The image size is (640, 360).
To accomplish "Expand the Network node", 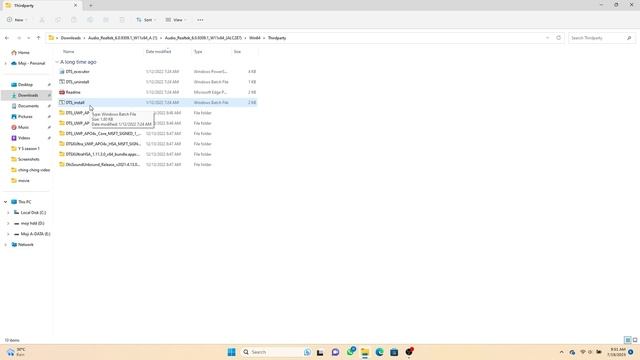I will [x=5, y=244].
